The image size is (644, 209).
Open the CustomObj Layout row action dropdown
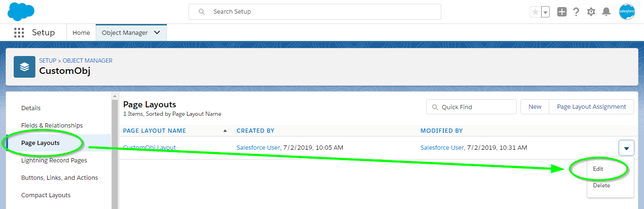626,148
